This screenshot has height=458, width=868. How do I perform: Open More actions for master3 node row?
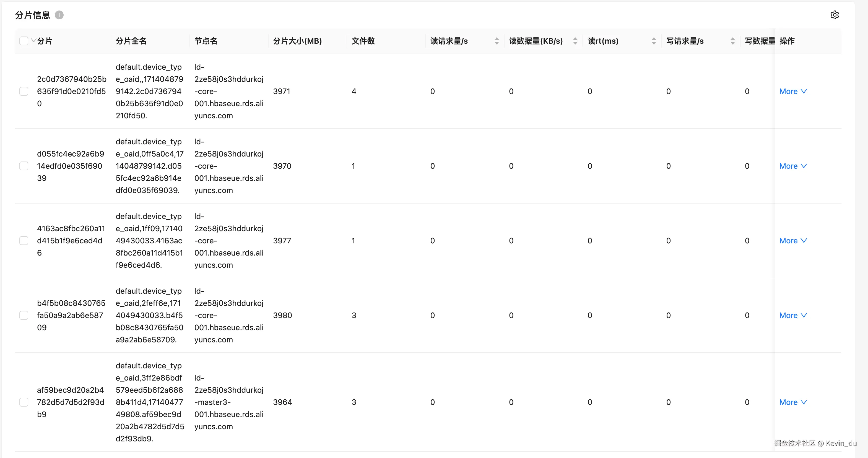click(x=792, y=402)
